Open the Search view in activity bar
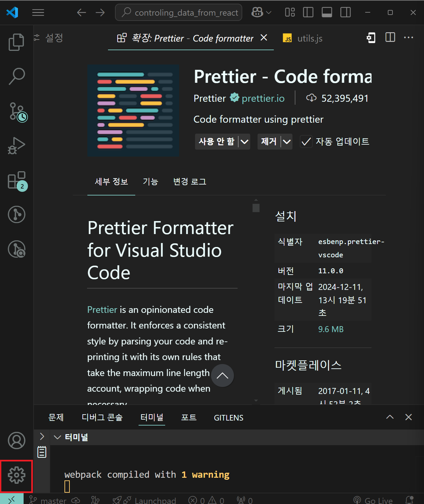Image resolution: width=424 pixels, height=504 pixels. coord(16,76)
